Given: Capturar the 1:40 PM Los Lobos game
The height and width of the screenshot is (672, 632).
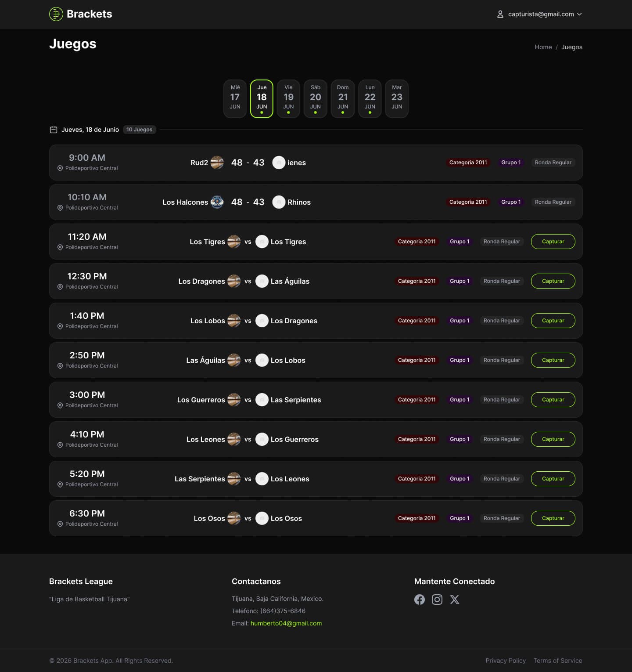Looking at the screenshot, I should (553, 321).
